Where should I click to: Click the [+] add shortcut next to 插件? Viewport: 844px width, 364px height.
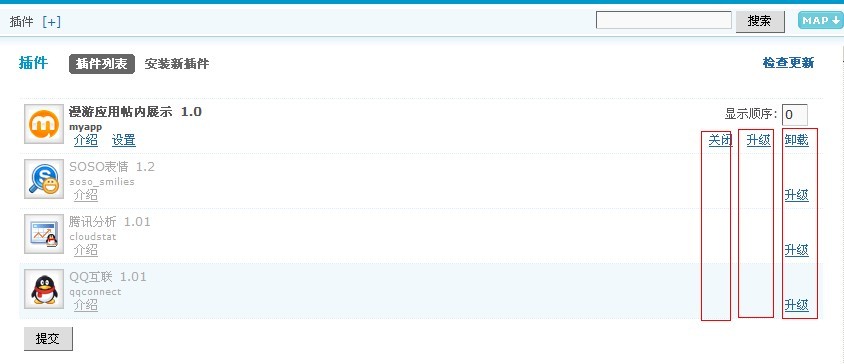[x=51, y=22]
